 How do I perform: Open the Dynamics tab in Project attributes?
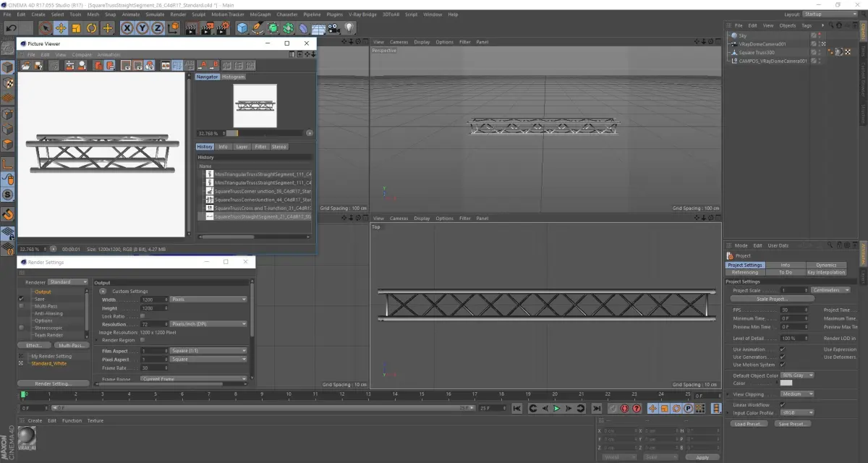825,266
